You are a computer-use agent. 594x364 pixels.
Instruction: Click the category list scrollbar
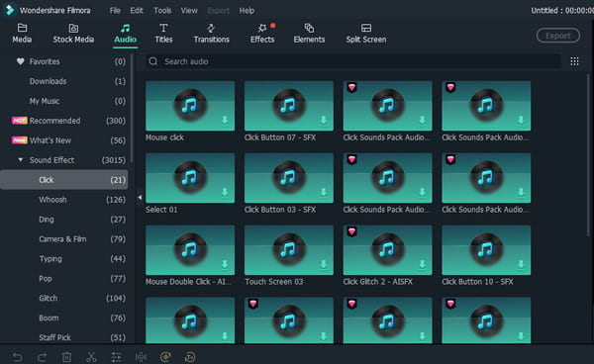point(132,108)
